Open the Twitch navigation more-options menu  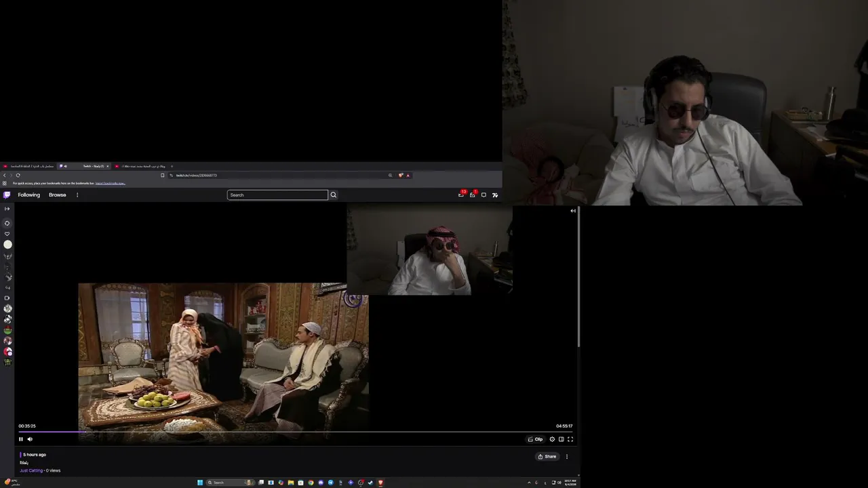click(x=77, y=195)
